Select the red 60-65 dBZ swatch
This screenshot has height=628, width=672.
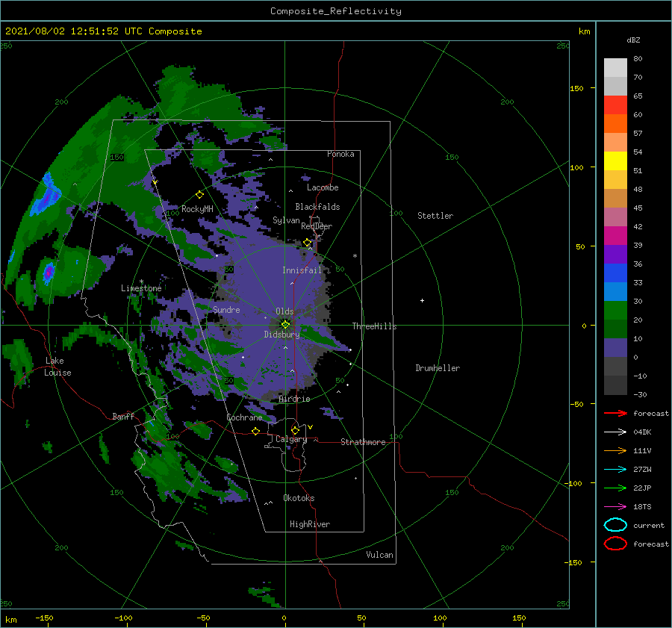[x=615, y=105]
